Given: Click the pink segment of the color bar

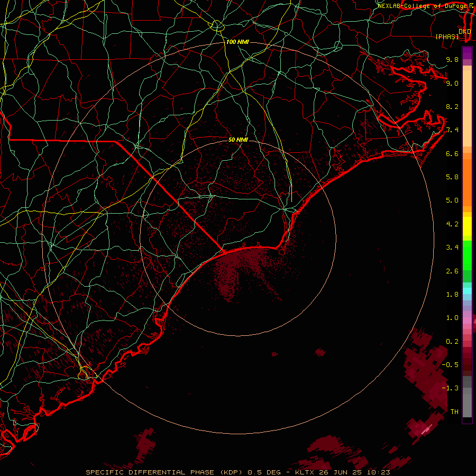Looking at the screenshot, I should pyautogui.click(x=467, y=321).
